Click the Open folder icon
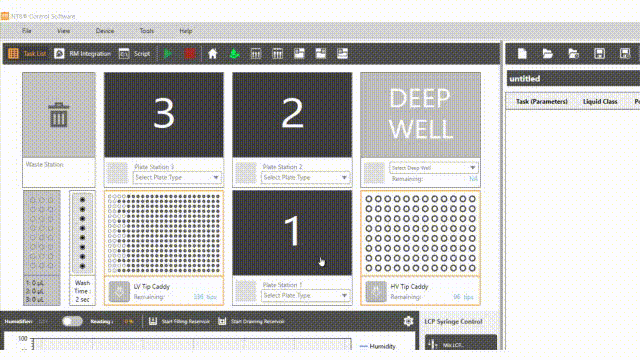 pyautogui.click(x=547, y=53)
